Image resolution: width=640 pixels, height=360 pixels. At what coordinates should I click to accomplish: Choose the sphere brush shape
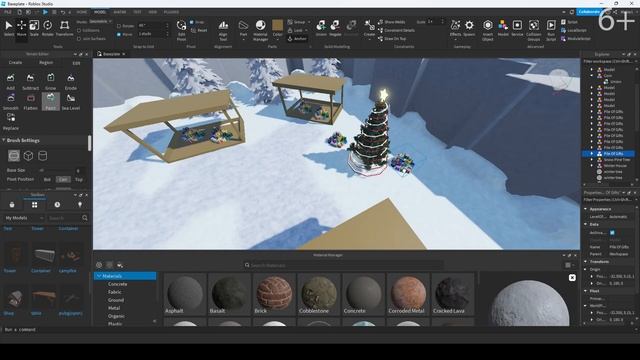tap(14, 156)
